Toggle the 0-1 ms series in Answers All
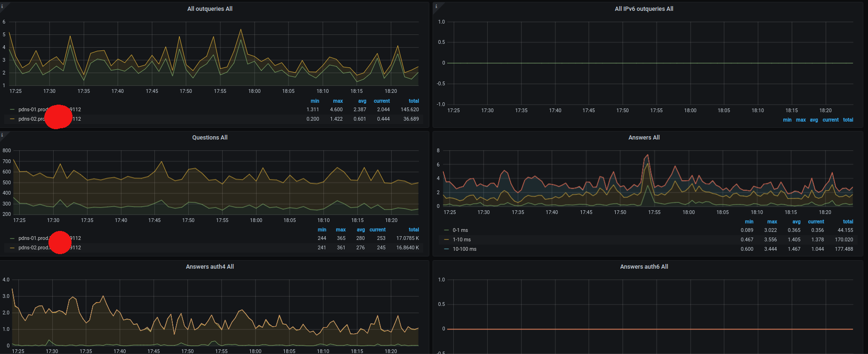The image size is (868, 354). pos(460,230)
